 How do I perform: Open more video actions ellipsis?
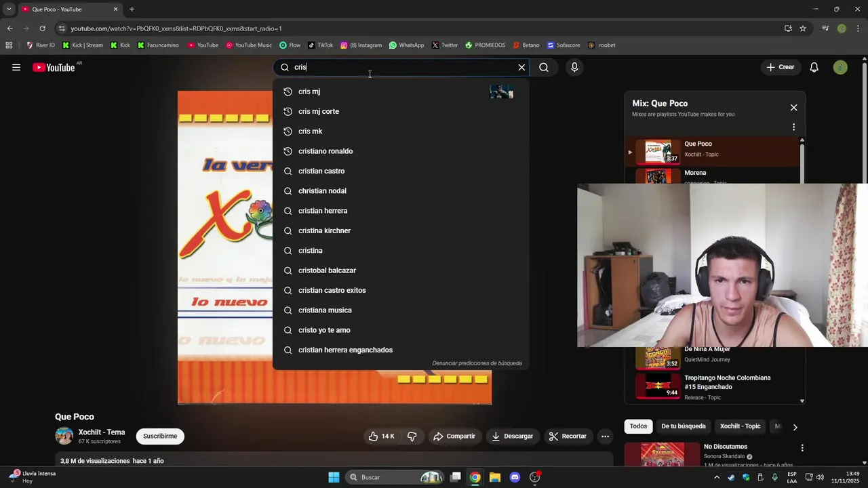coord(606,436)
